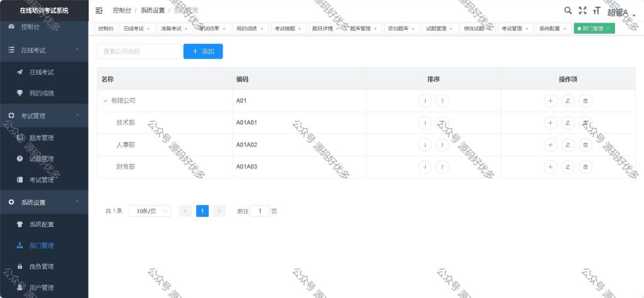Collapse the 系统设置 sidebar group
The width and height of the screenshot is (644, 298).
coord(77,202)
